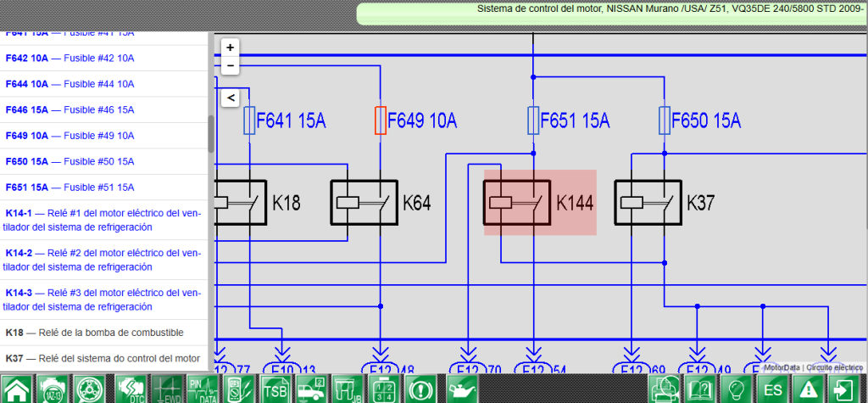Click the print preview icon
The height and width of the screenshot is (403, 868).
665,389
